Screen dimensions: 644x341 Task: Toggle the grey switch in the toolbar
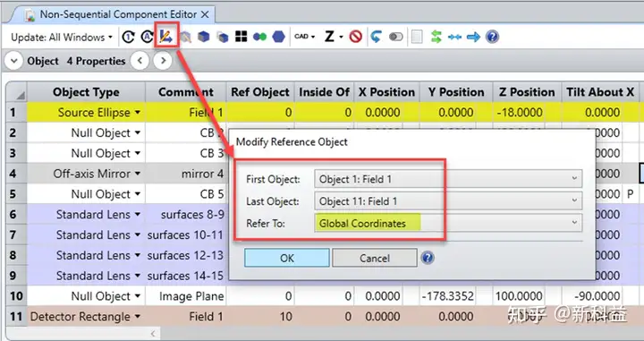[x=396, y=37]
